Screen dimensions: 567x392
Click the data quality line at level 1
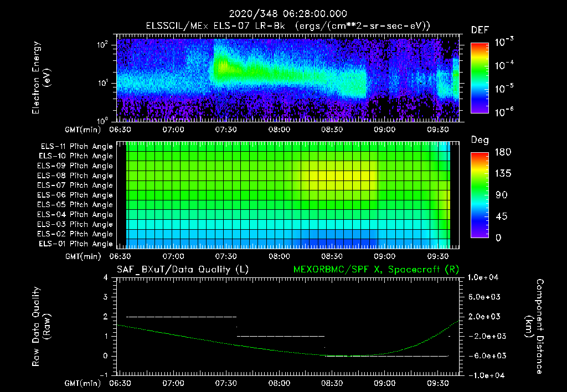(281, 336)
